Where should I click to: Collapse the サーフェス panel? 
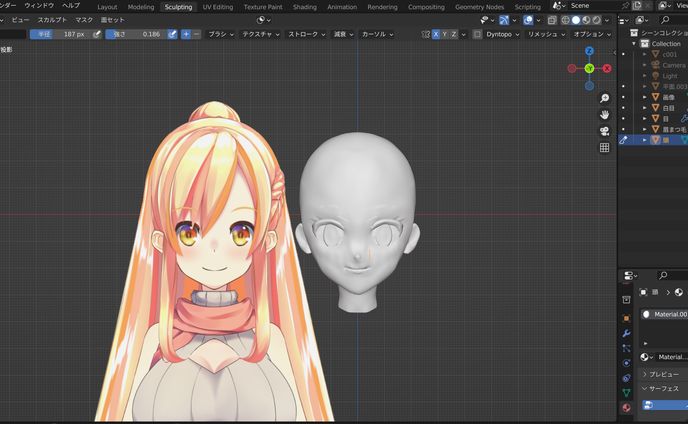tap(664, 389)
